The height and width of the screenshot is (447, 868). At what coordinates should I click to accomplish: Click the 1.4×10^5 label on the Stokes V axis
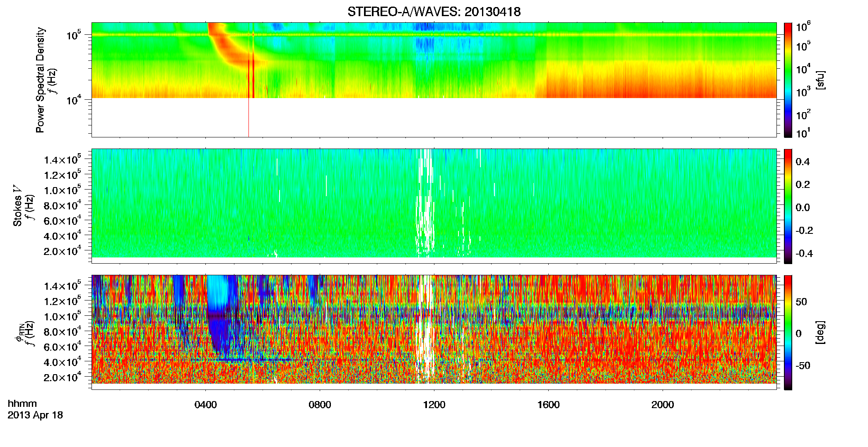pos(63,159)
